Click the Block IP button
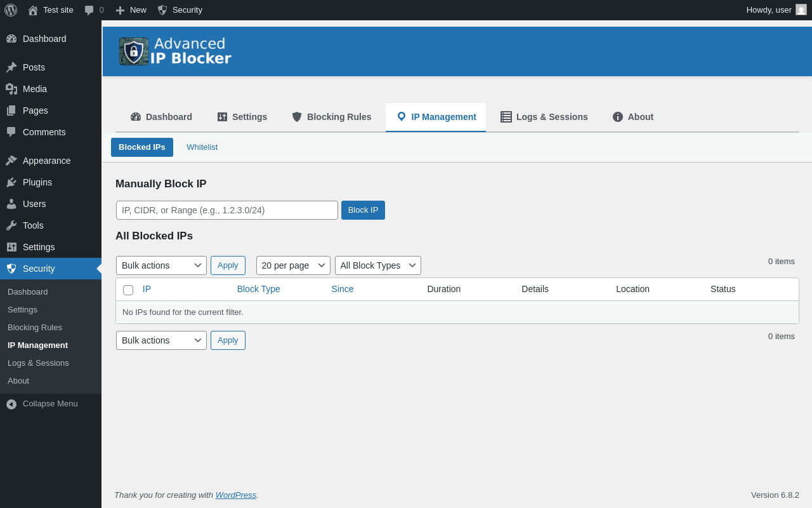The height and width of the screenshot is (508, 812). (363, 210)
